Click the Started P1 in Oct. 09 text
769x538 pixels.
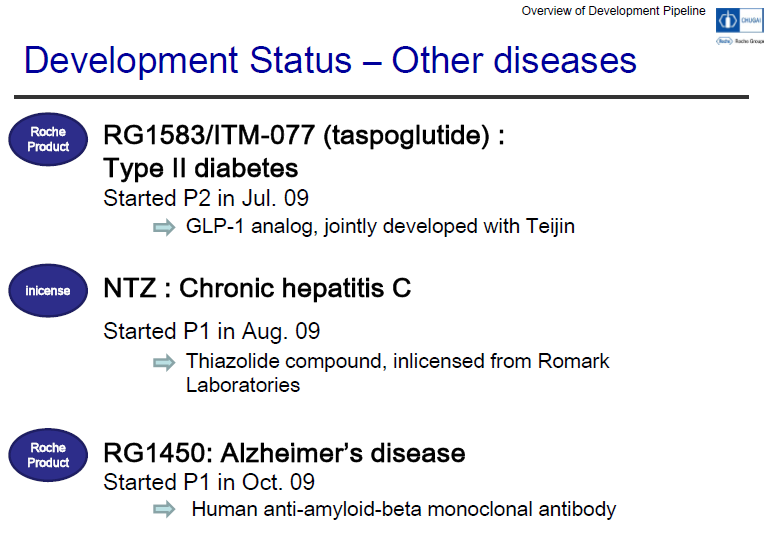coord(208,481)
